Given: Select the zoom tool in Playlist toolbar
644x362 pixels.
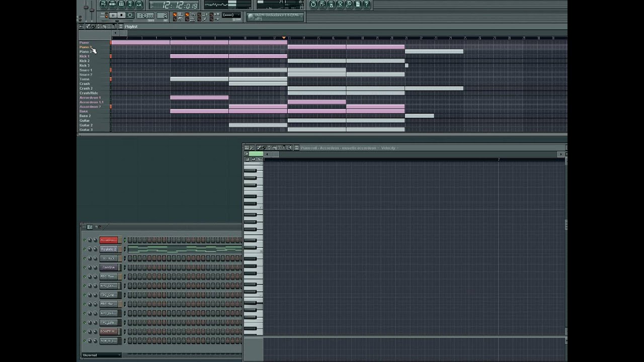Looking at the screenshot, I should 114,26.
